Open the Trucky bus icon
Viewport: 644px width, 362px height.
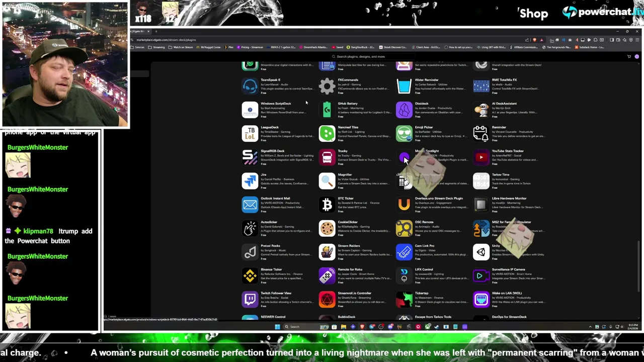[x=327, y=157]
